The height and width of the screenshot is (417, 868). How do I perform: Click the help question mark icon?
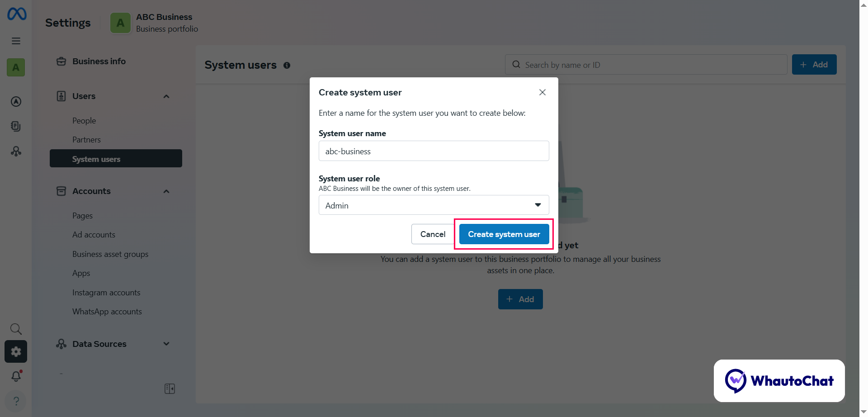pyautogui.click(x=16, y=401)
